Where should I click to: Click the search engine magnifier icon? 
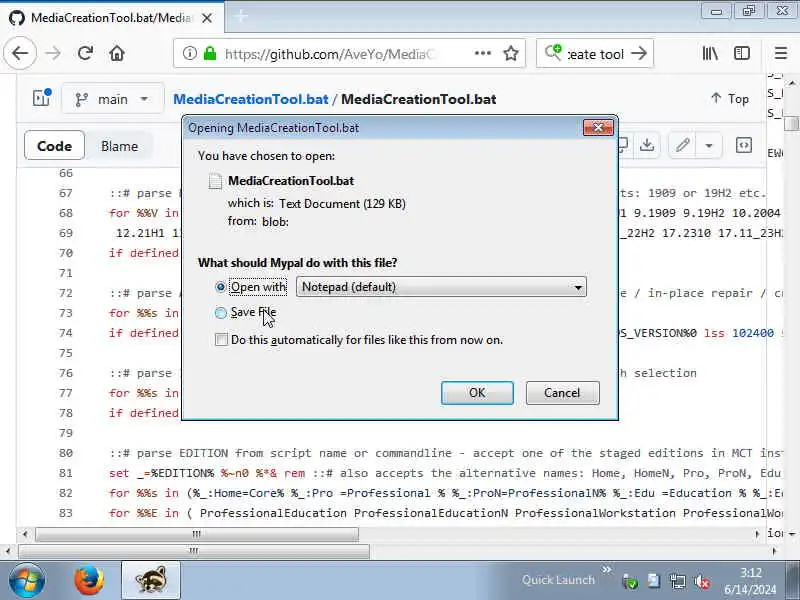click(x=553, y=53)
